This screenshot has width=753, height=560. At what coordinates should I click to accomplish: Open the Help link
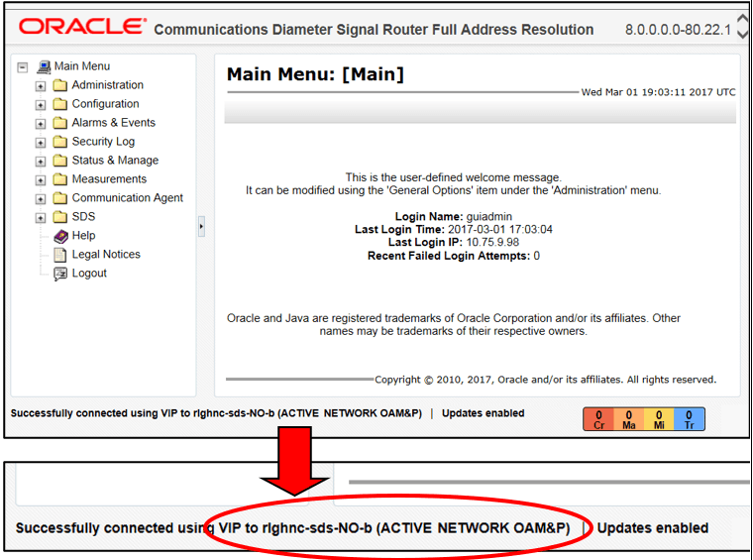point(83,235)
